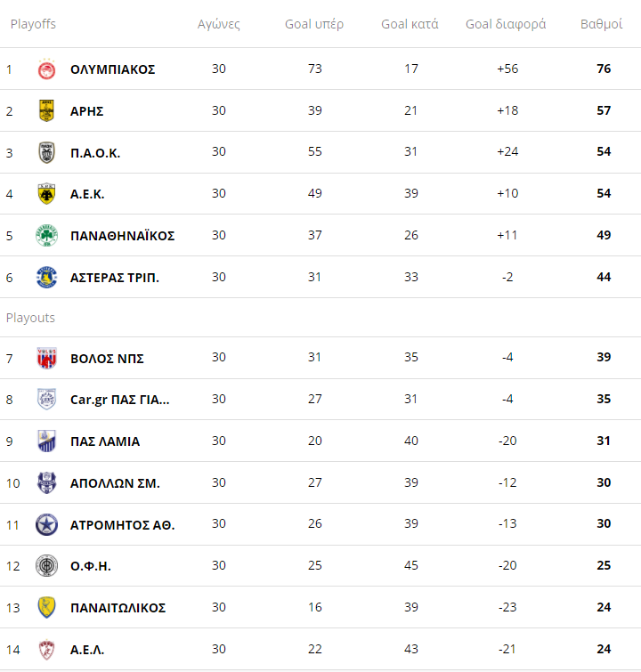The image size is (641, 672).
Task: Click the Panaitolikos yellow crest icon
Action: [46, 608]
